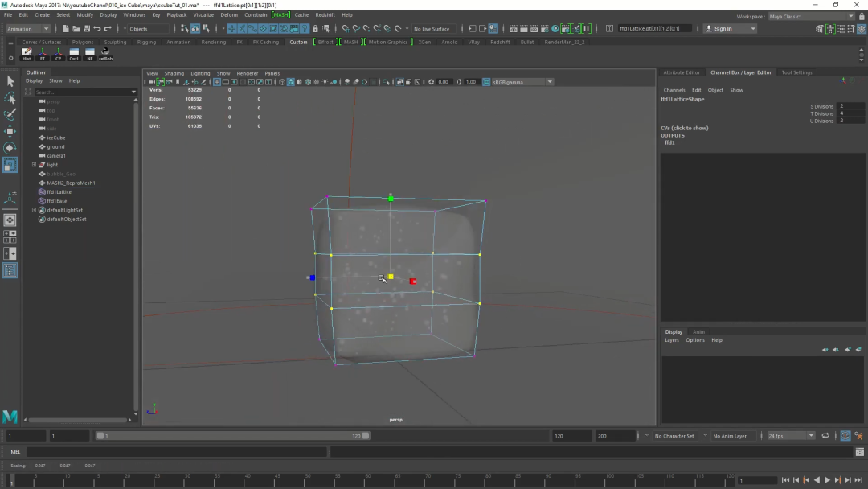Expand the light group in Outliner
This screenshot has height=489, width=868.
click(34, 165)
